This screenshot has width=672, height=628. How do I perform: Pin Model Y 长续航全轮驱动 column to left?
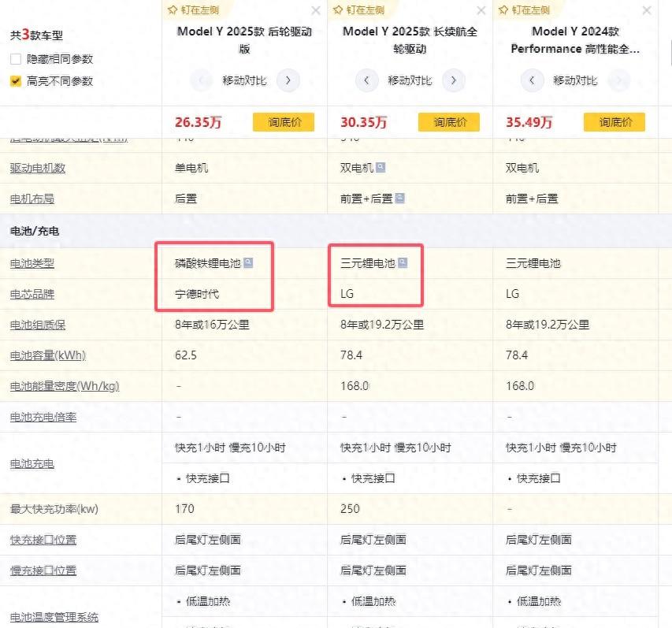tap(358, 10)
